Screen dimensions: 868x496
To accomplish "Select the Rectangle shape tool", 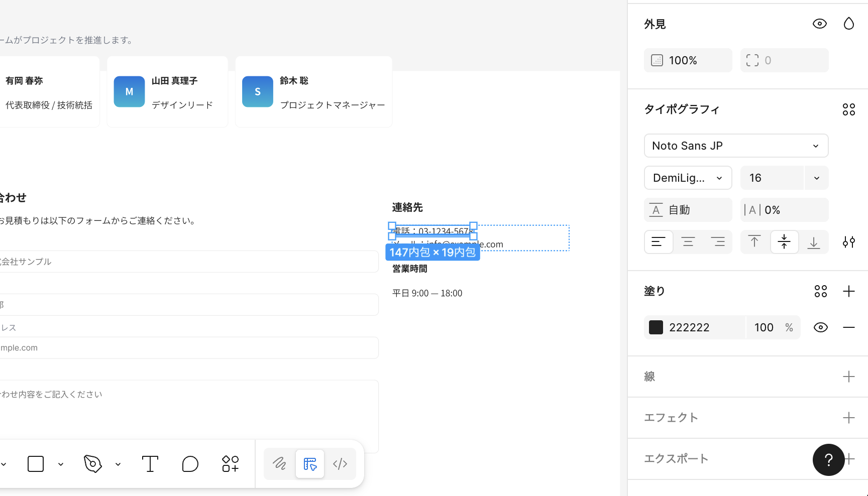I will click(36, 464).
